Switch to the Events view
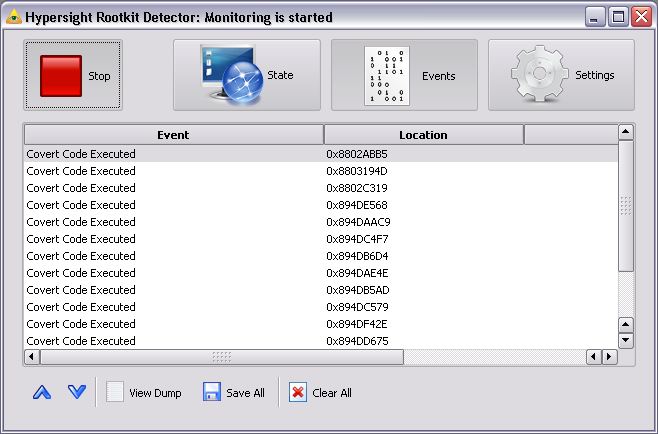 tap(404, 75)
